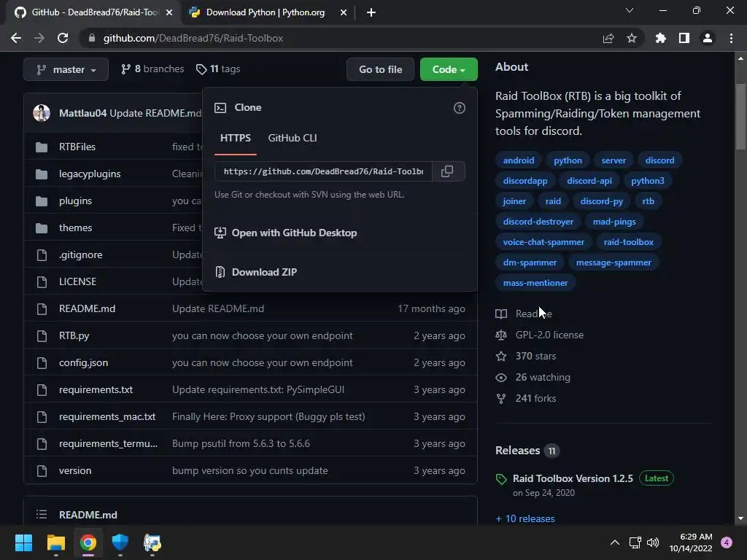Reload the GitHub page

[63, 38]
